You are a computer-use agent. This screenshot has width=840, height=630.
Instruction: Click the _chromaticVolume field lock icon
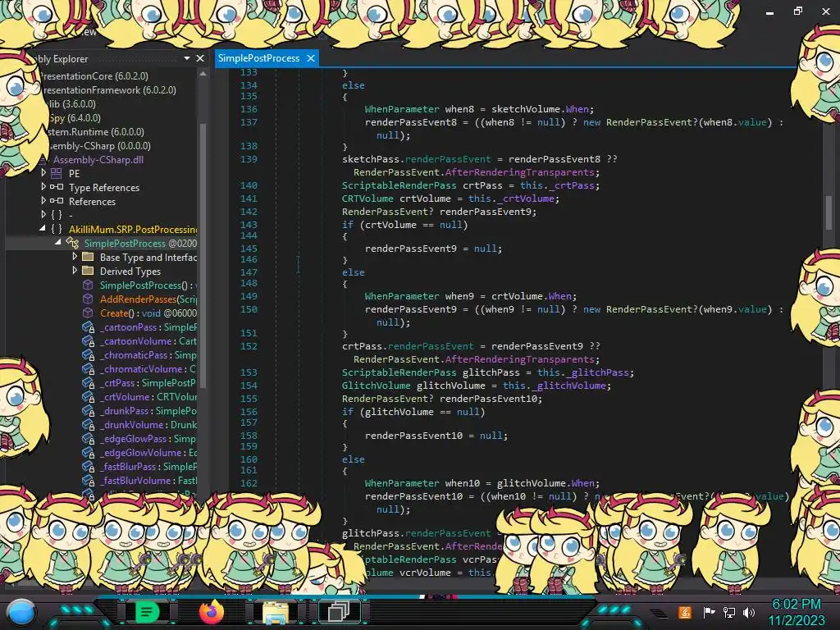tap(89, 368)
